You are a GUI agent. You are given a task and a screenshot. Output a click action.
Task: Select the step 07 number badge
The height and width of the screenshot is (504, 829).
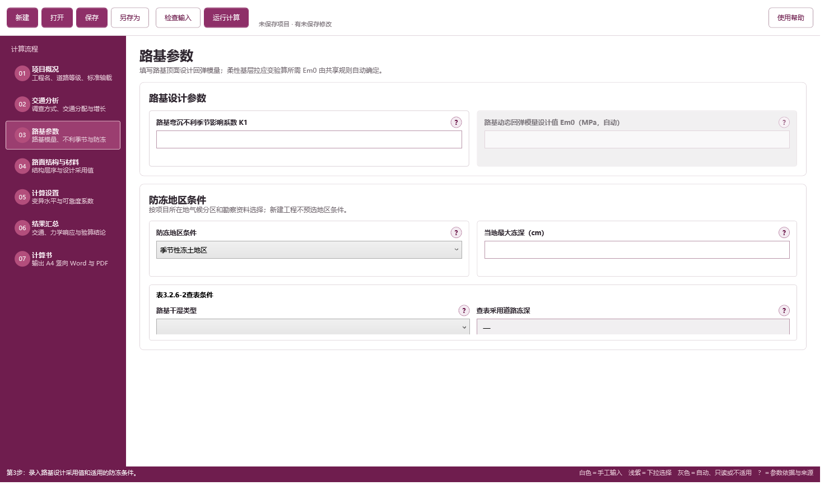[22, 259]
